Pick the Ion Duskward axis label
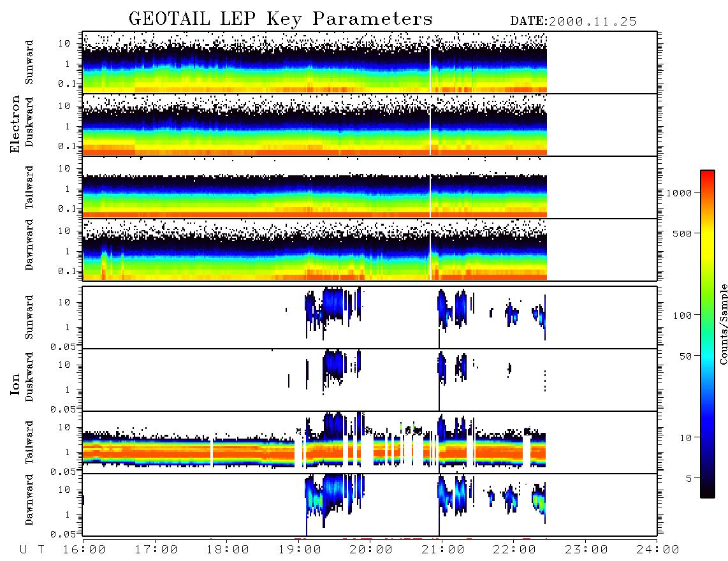The width and height of the screenshot is (728, 561). pos(29,377)
